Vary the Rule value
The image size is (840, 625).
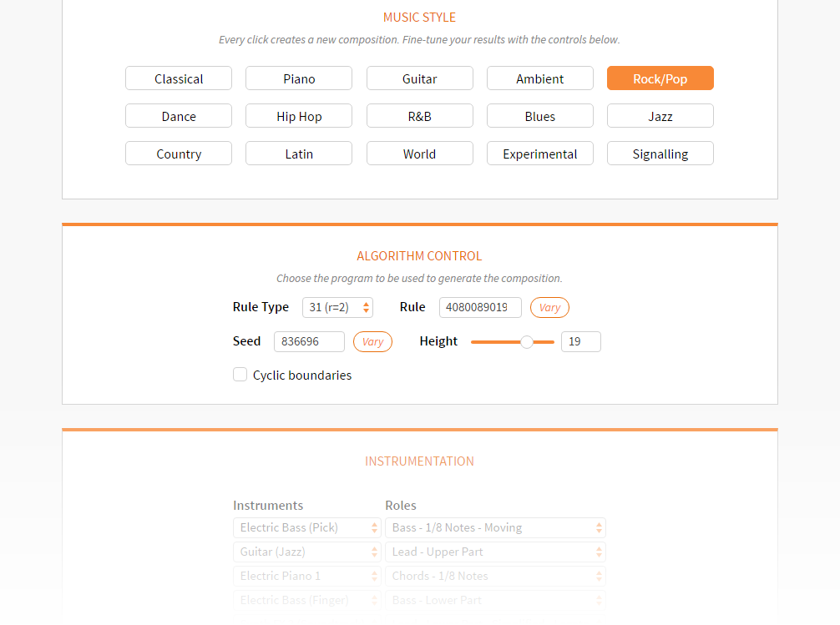549,307
